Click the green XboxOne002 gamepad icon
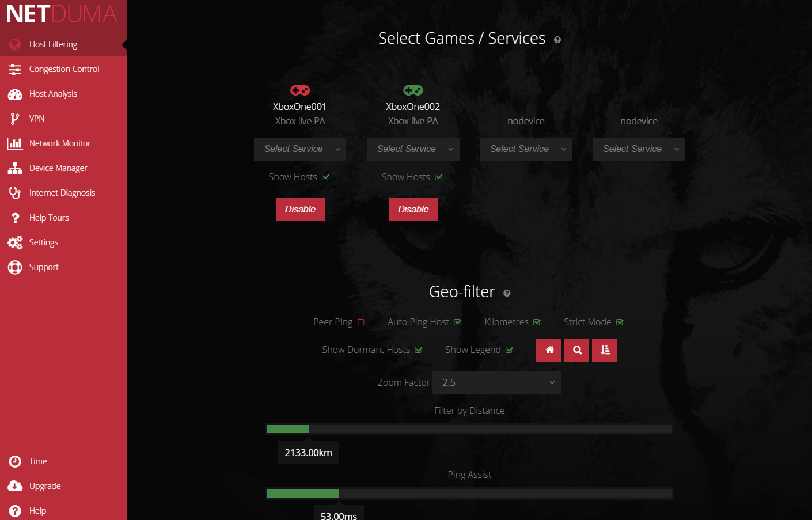The height and width of the screenshot is (520, 812). click(413, 90)
